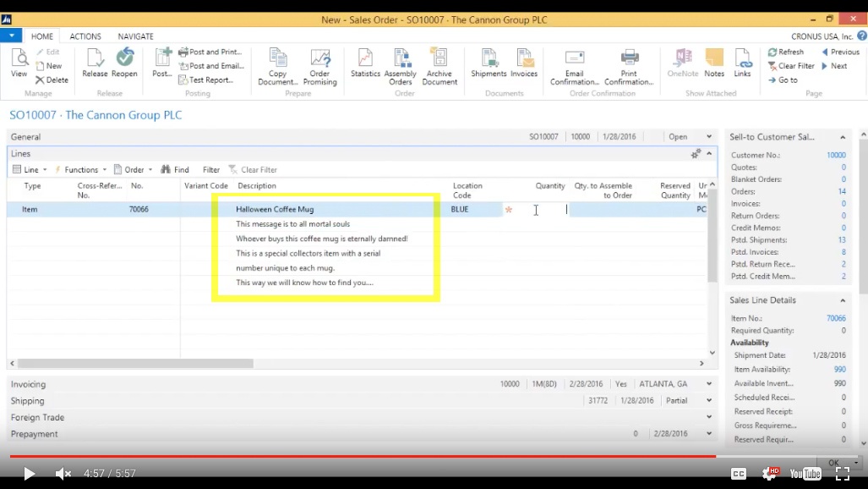
Task: Open Notes for this order
Action: click(x=714, y=63)
